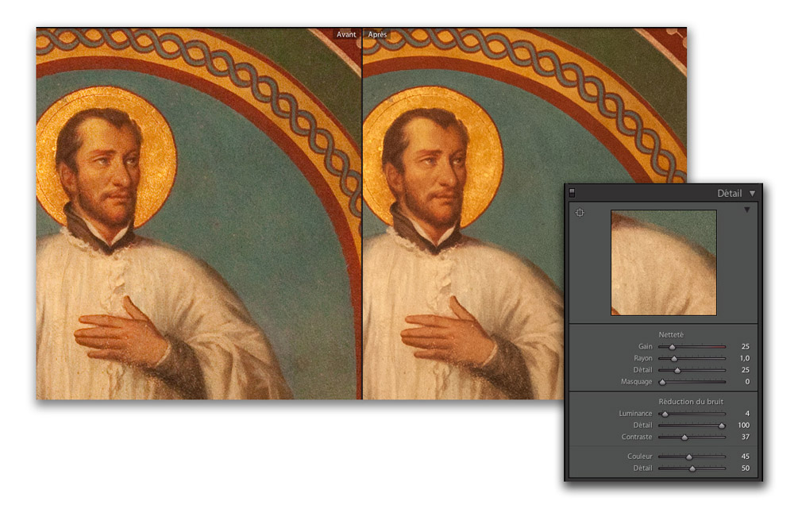Click the "Netteté" section heading
794x532 pixels.
coord(671,334)
